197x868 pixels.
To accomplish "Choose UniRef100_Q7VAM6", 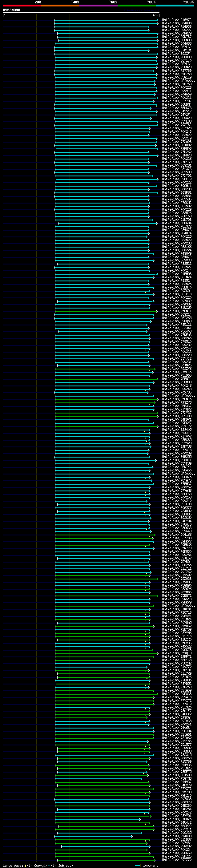I will click(x=177, y=491).
